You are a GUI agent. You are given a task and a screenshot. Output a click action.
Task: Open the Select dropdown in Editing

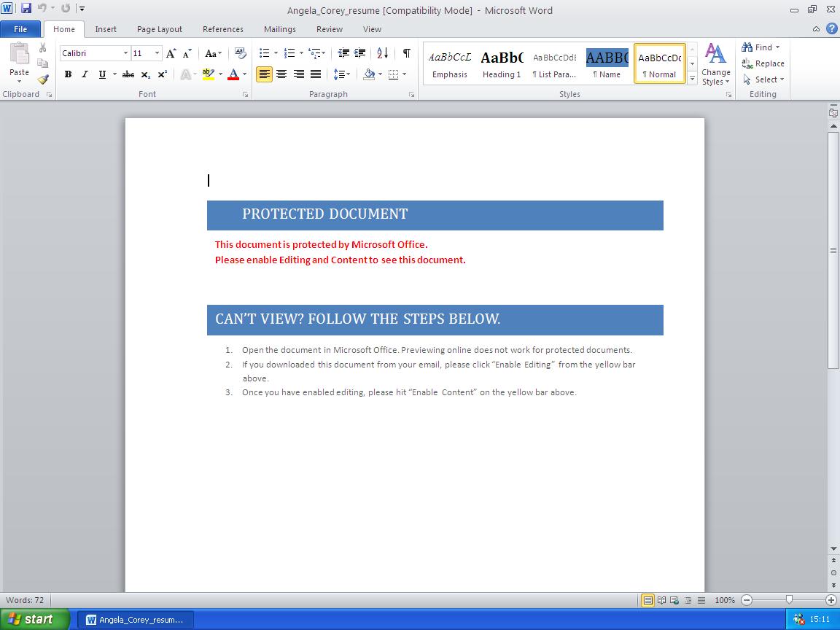763,79
